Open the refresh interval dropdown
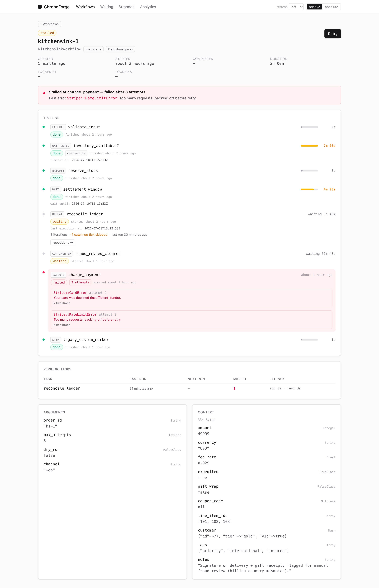The width and height of the screenshot is (379, 588). 296,7
